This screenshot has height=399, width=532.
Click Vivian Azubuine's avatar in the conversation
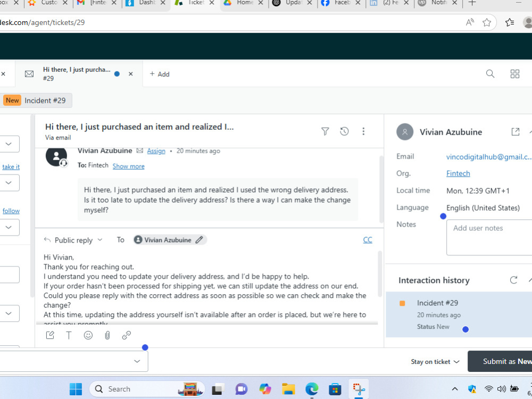(56, 156)
